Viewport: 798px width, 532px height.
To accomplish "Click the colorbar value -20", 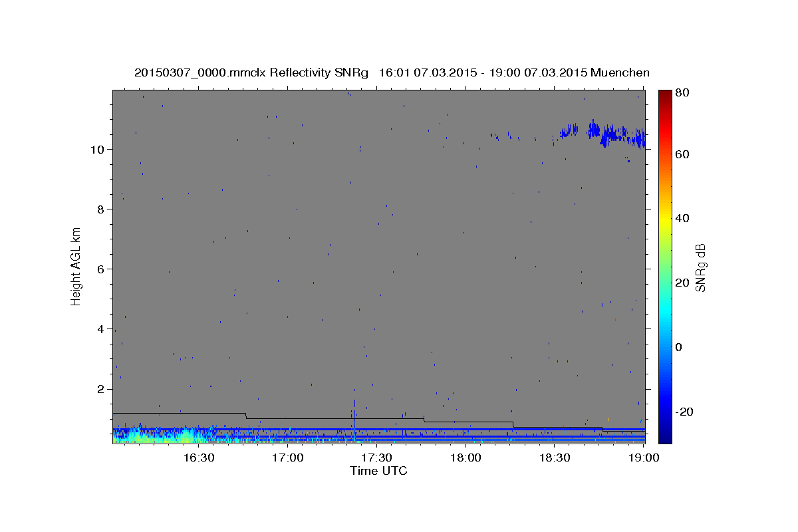I will coord(684,412).
